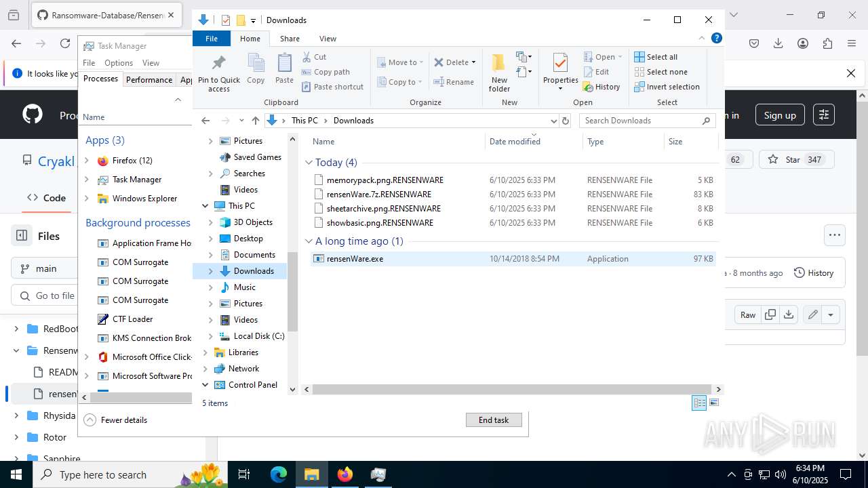The image size is (868, 488).
Task: Open Firefox application menu hamburger
Action: point(852,43)
